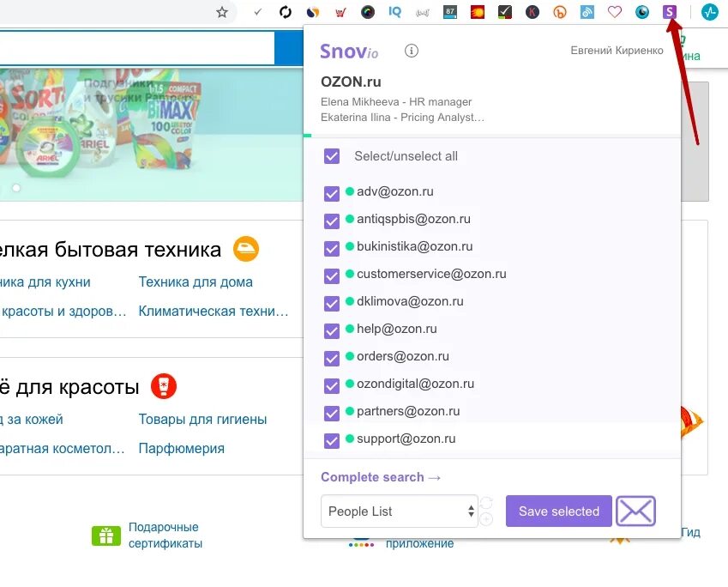Click the IQ extension icon

pos(394,12)
